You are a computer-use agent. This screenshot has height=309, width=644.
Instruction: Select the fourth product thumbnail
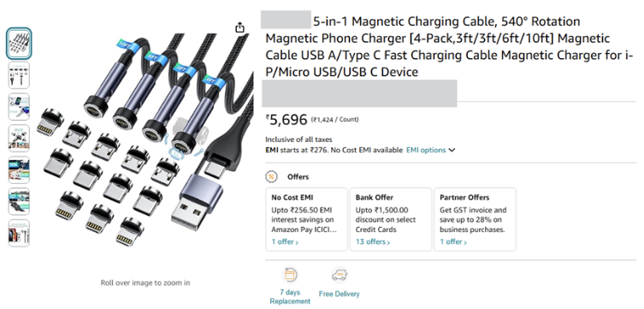click(19, 138)
